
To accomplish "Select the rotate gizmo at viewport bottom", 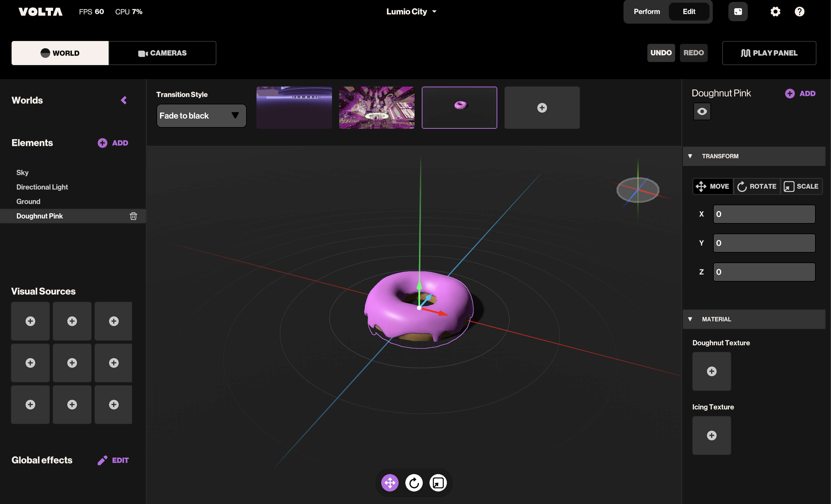I will (414, 483).
